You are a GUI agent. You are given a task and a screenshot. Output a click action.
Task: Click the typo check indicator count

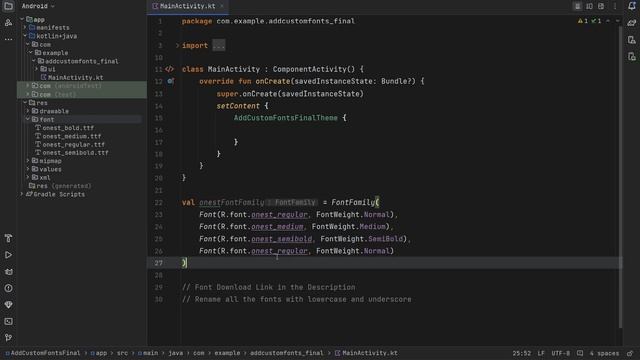(x=596, y=21)
